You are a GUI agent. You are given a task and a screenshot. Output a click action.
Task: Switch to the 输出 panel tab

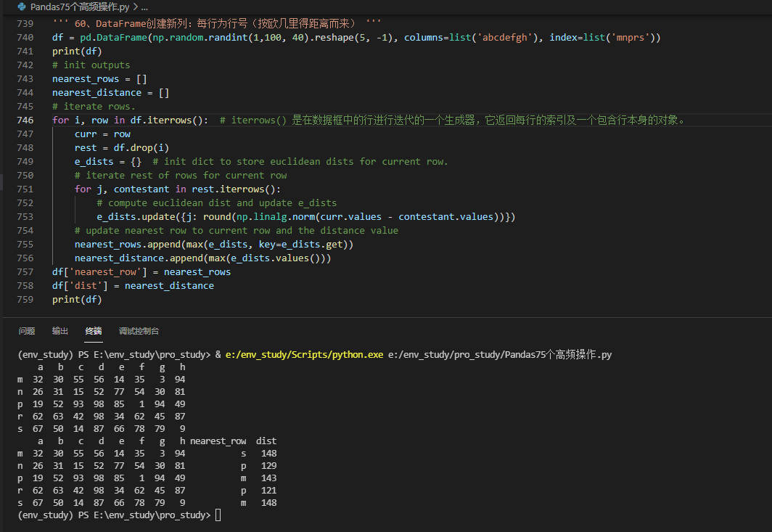60,331
